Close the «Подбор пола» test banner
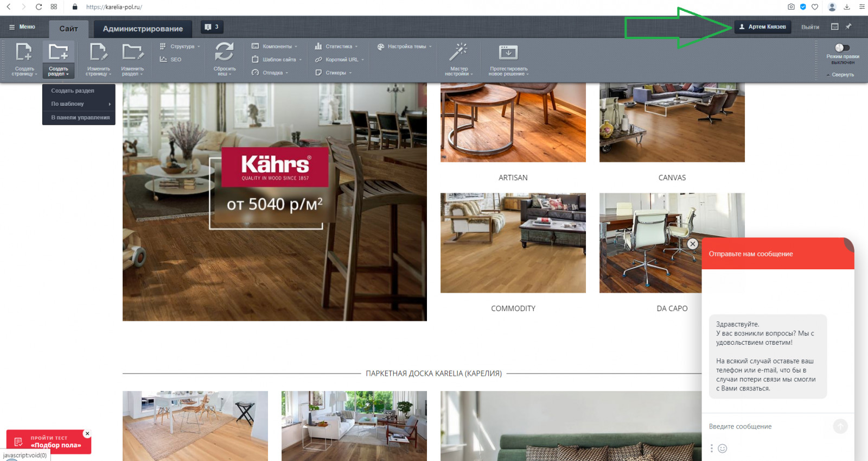 (x=87, y=434)
